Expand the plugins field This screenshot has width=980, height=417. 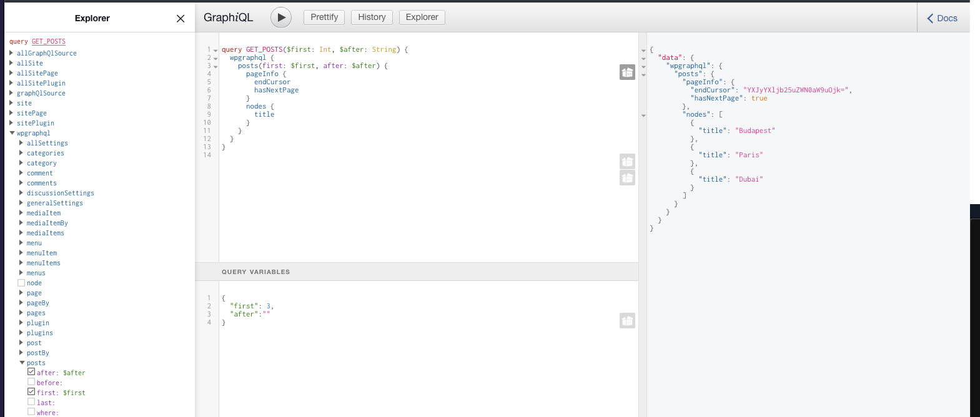point(21,333)
